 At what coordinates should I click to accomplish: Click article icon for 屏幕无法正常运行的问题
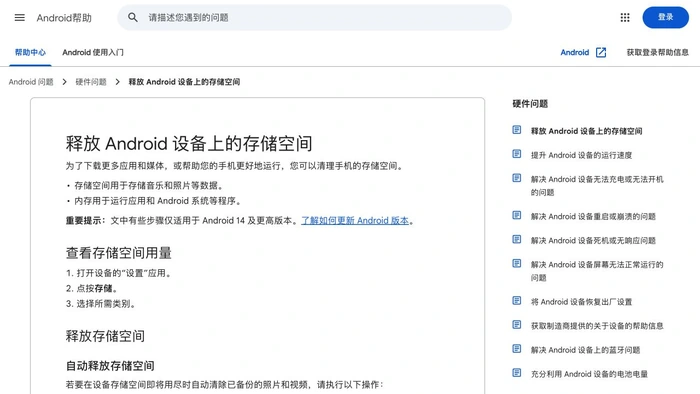(x=517, y=264)
